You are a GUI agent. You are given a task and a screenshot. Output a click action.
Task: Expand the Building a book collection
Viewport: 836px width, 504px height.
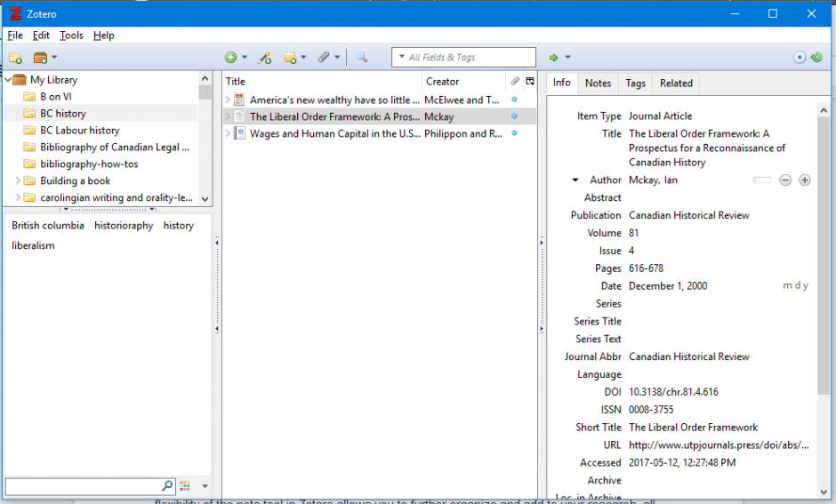pyautogui.click(x=18, y=180)
